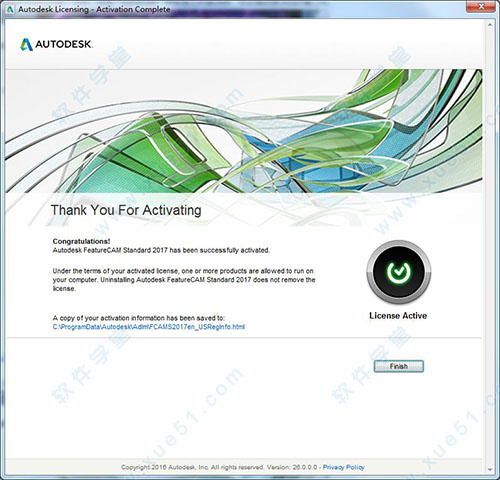Click the vertical scrollbar track
This screenshot has height=480, width=500.
pos(490,247)
